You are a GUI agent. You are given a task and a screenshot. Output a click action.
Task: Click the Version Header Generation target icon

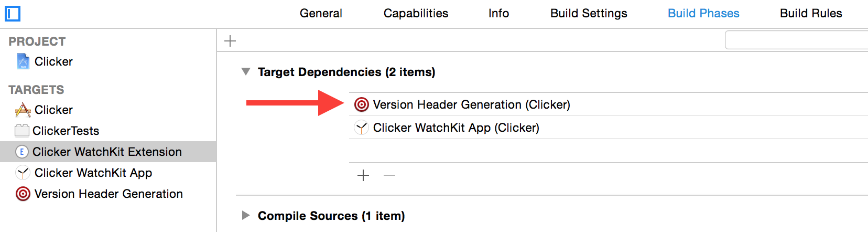[x=23, y=194]
